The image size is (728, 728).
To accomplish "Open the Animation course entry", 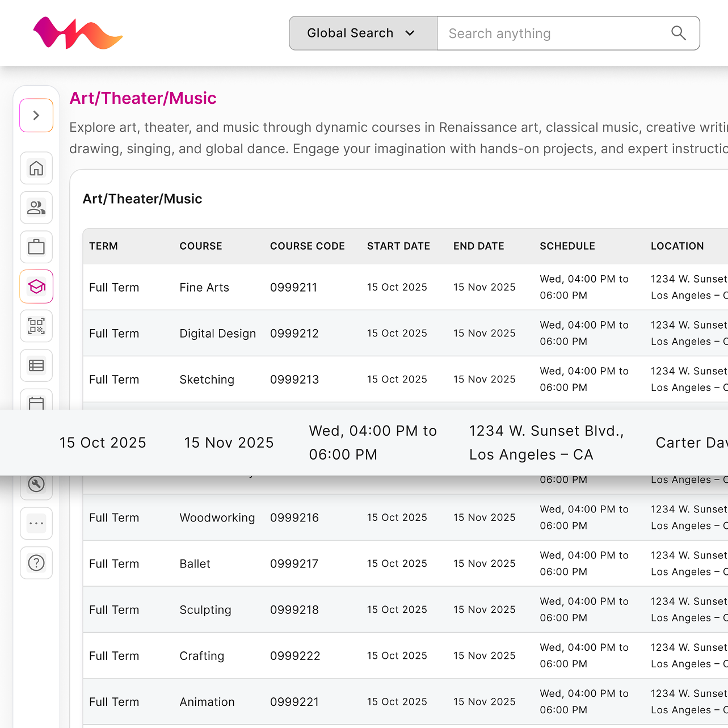I will (x=207, y=702).
